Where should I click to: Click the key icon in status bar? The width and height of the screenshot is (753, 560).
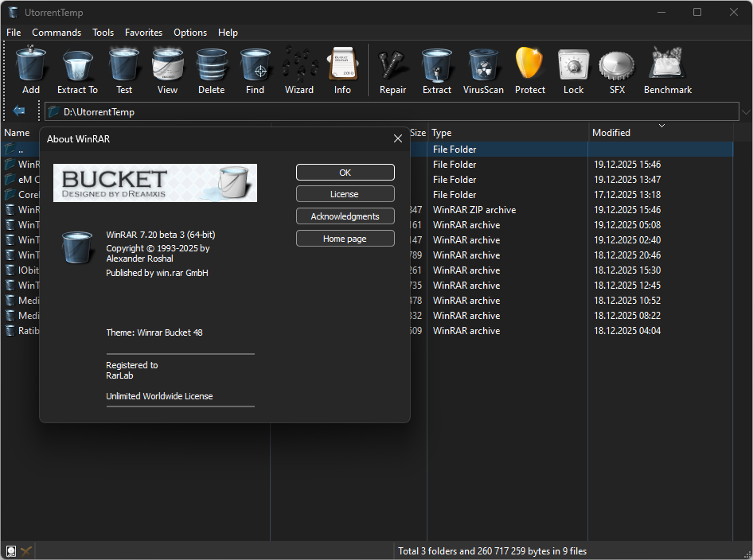click(x=26, y=551)
